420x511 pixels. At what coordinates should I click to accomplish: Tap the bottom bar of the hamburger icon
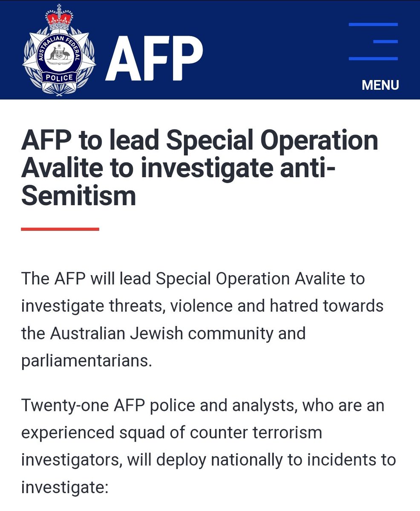click(x=373, y=58)
